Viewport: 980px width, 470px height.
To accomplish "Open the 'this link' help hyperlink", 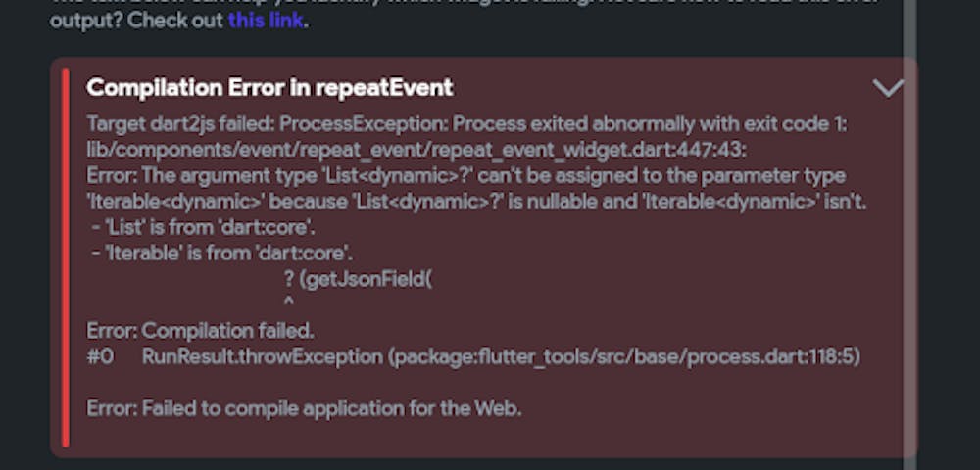I will point(266,21).
